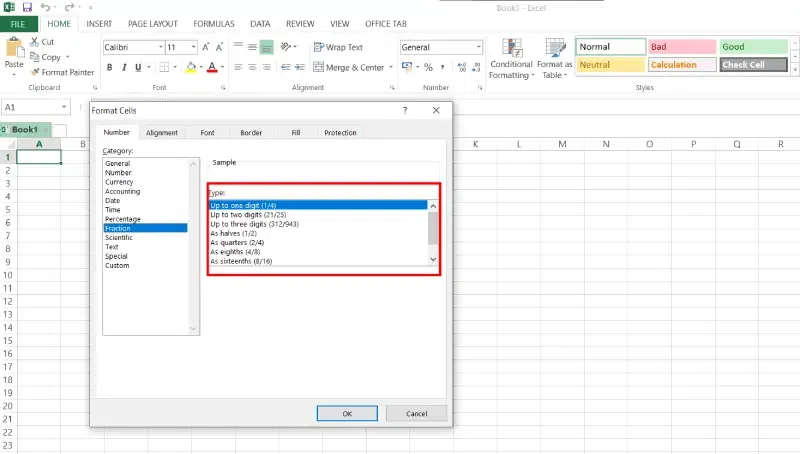Screen dimensions: 800x454
Task: Open the General number format dropdown
Action: coord(479,47)
